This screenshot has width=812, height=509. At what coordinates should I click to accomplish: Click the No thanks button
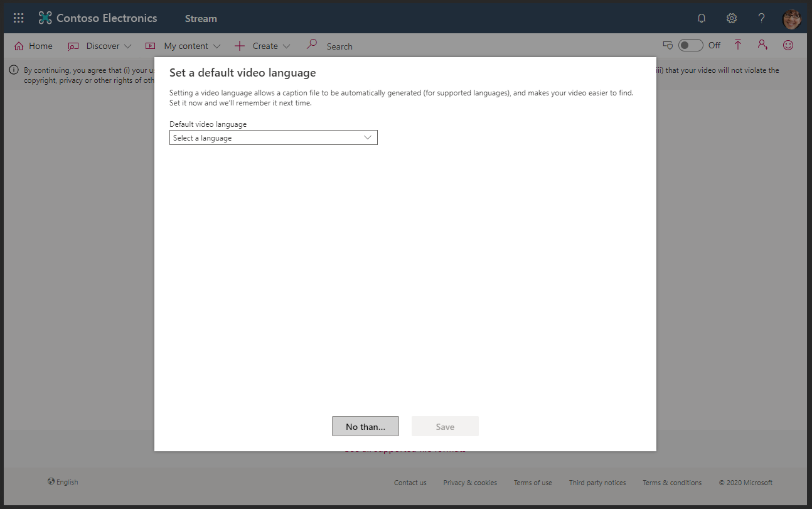click(x=365, y=426)
